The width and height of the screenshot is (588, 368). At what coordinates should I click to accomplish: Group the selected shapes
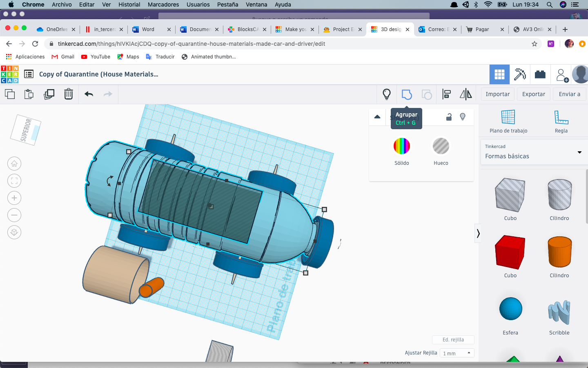point(407,94)
